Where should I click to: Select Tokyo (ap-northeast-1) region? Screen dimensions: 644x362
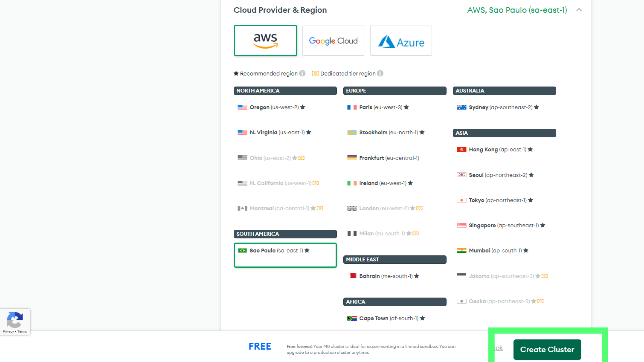(505, 200)
